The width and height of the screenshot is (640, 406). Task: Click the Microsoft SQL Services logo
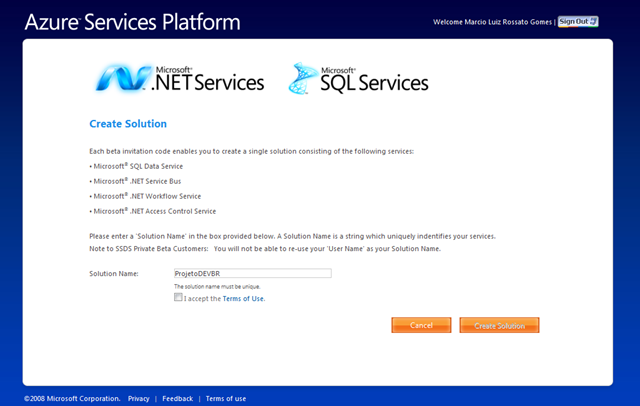[358, 78]
